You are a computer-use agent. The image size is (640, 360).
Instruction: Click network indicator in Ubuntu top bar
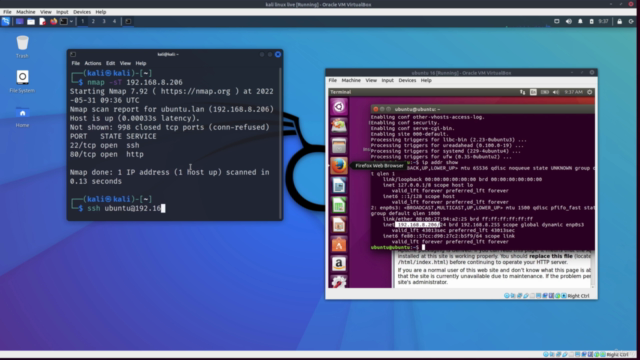[522, 92]
